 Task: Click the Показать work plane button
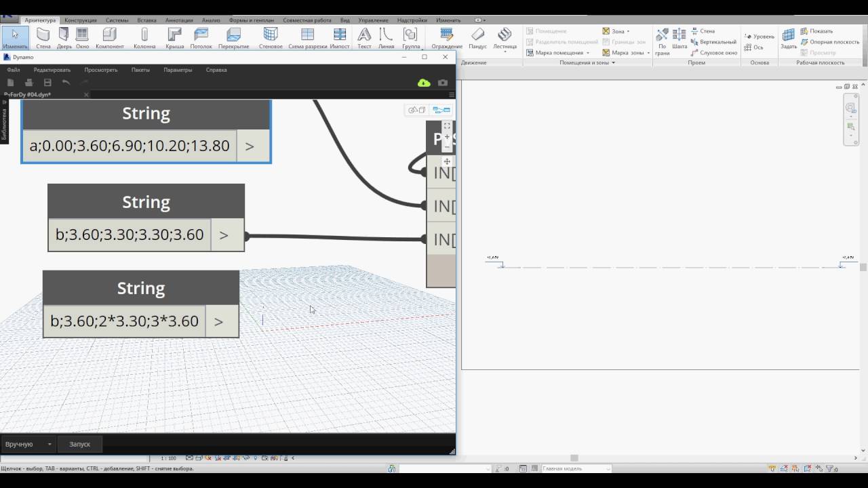point(816,31)
